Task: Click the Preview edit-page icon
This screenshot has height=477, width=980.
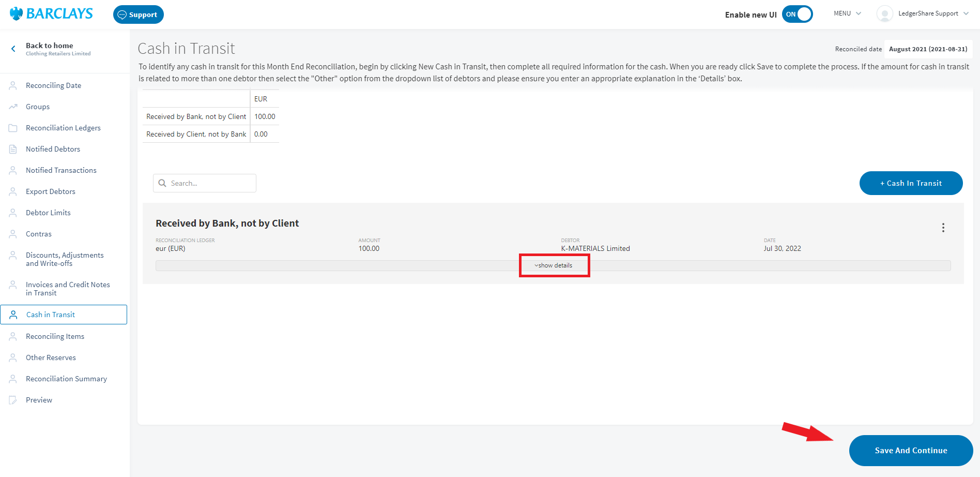Action: point(13,400)
